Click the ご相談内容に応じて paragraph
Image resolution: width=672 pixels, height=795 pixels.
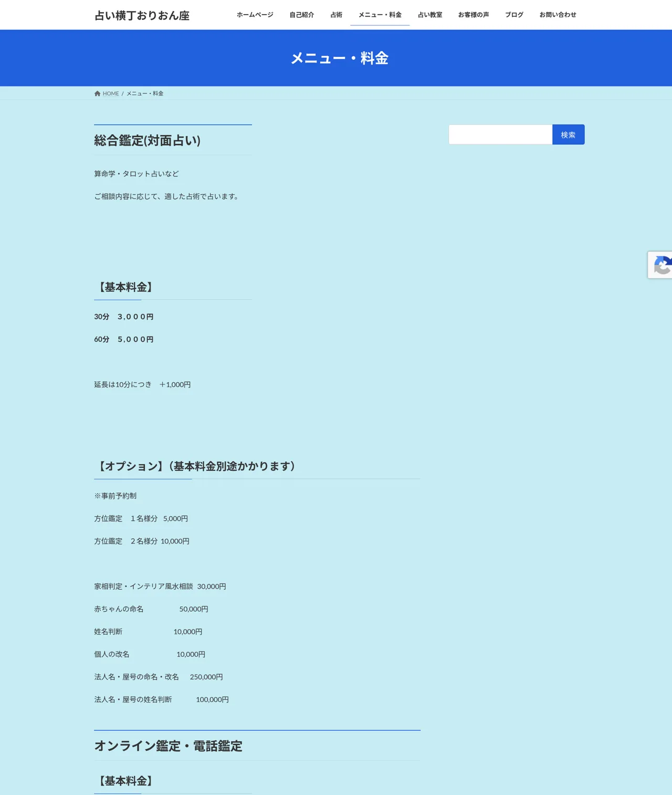tap(167, 196)
